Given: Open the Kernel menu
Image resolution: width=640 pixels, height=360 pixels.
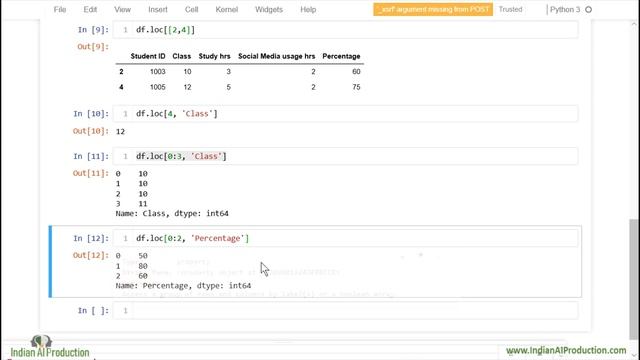Looking at the screenshot, I should click(227, 9).
